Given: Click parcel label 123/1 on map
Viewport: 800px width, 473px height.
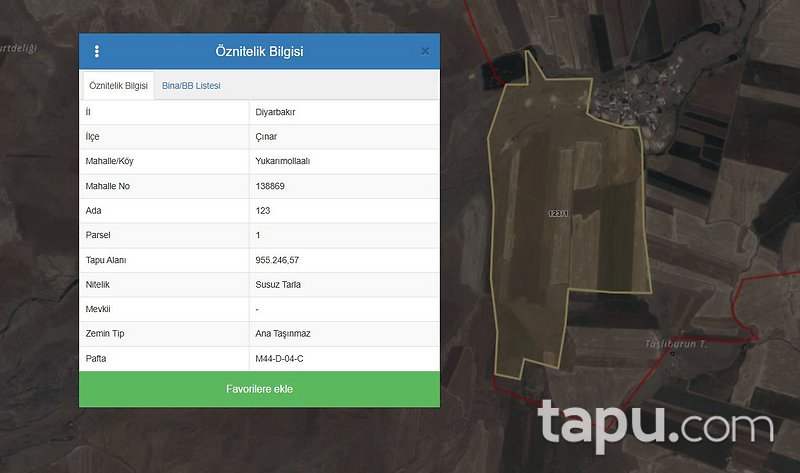Looking at the screenshot, I should [558, 213].
